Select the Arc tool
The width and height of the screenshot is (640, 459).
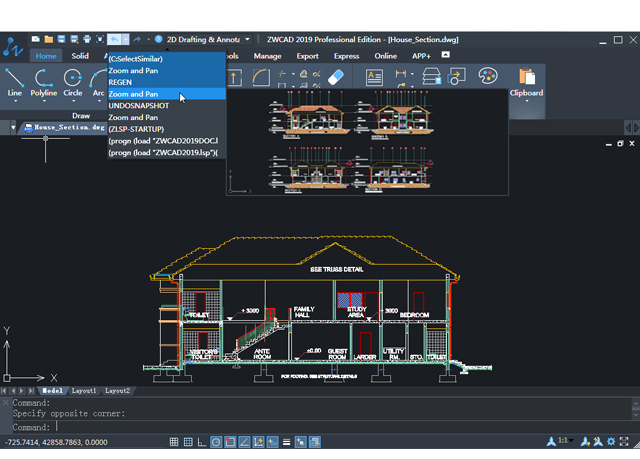pos(98,83)
